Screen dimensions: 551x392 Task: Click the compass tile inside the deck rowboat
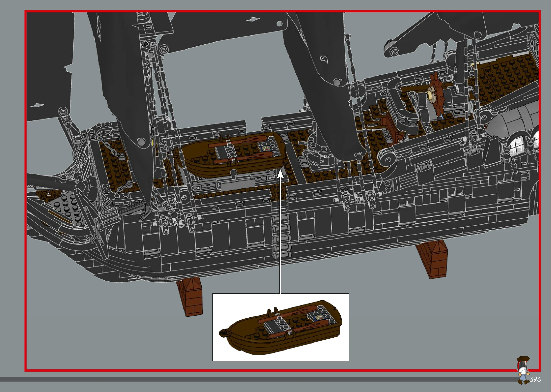point(266,149)
